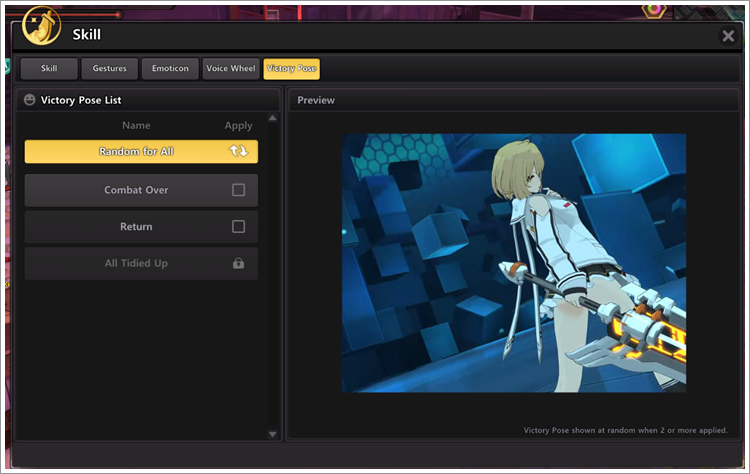Click the Victory Pose List heading text

(x=81, y=100)
